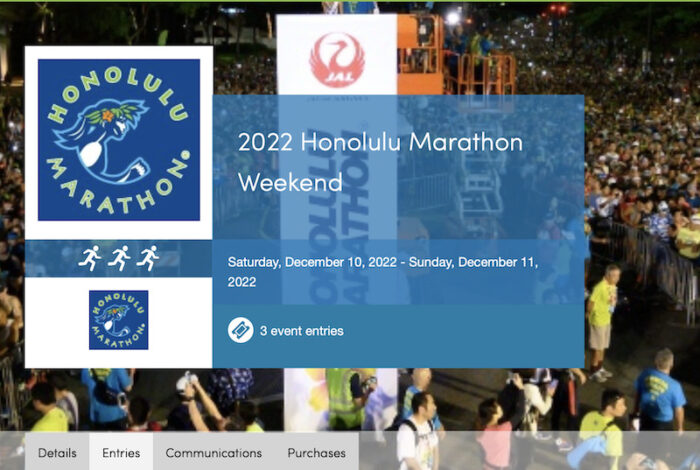
Task: Switch to the Entries tab
Action: pos(121,453)
